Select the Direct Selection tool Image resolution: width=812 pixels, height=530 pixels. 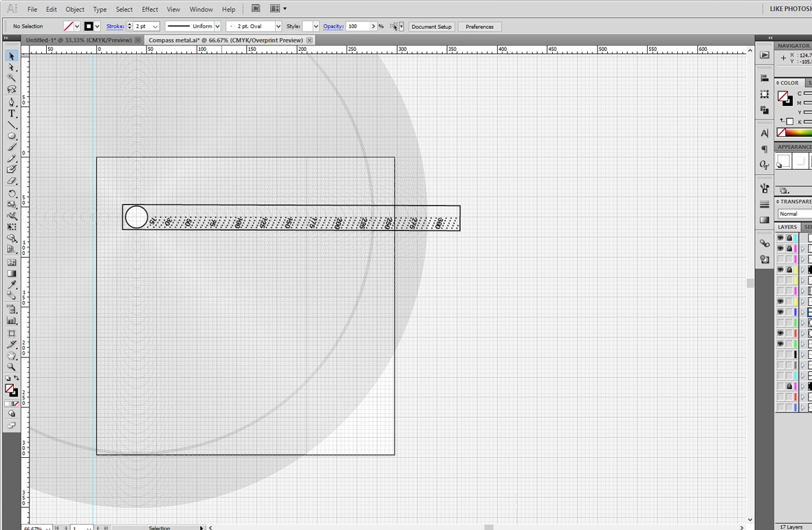point(12,67)
